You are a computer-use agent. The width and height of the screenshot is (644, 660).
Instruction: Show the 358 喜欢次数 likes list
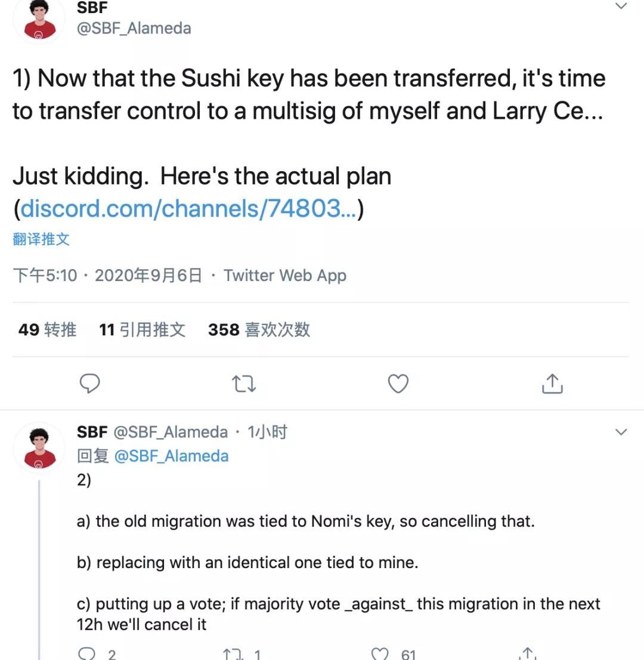pyautogui.click(x=259, y=329)
